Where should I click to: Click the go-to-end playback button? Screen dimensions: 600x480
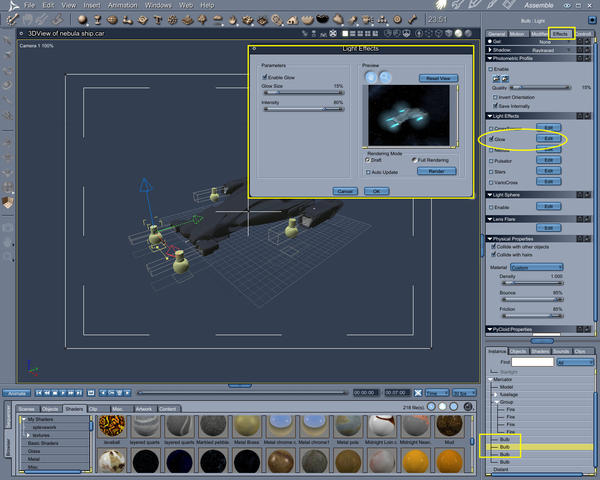[x=79, y=393]
